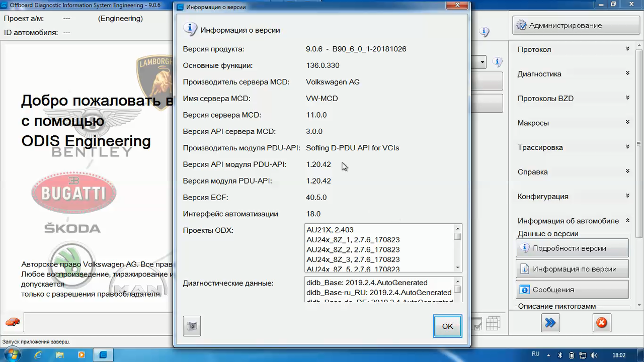Screen dimensions: 644x362
Task: Switch to ODIS Engineering taskbar button
Action: click(x=104, y=355)
